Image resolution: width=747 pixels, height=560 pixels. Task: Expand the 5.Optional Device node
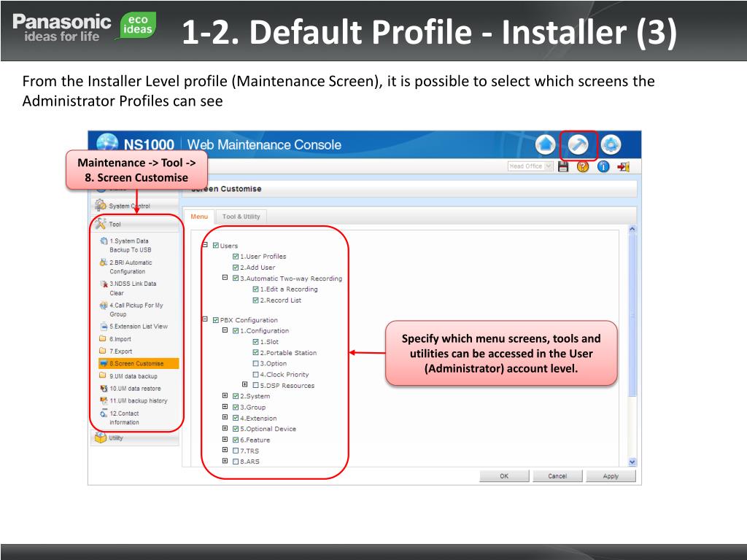225,428
